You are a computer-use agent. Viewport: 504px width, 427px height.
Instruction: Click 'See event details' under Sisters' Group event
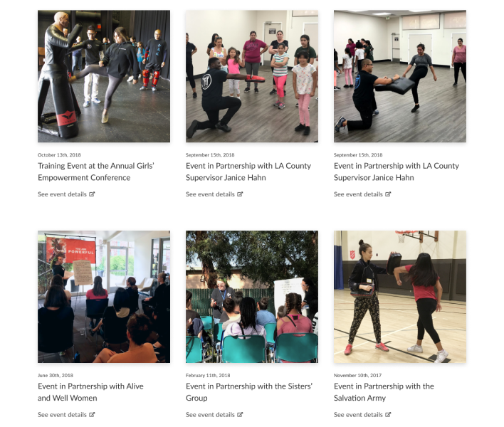(x=210, y=414)
